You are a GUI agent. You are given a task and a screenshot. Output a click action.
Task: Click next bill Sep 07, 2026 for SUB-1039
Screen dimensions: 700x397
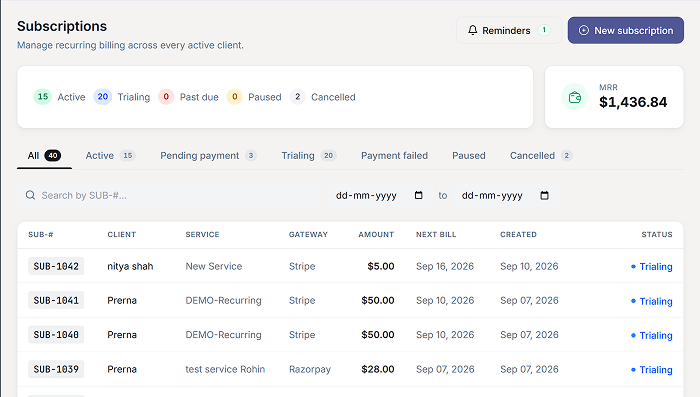(445, 369)
